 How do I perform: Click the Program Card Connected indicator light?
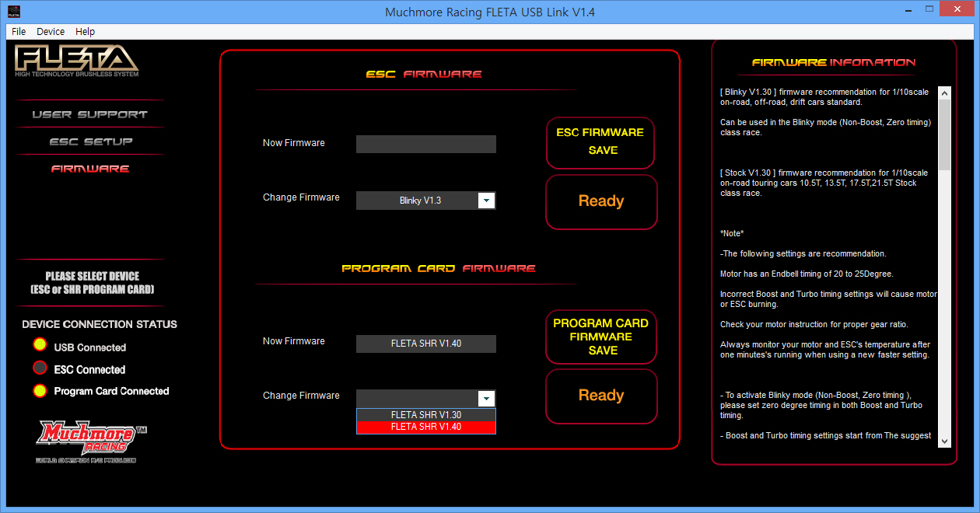click(40, 390)
